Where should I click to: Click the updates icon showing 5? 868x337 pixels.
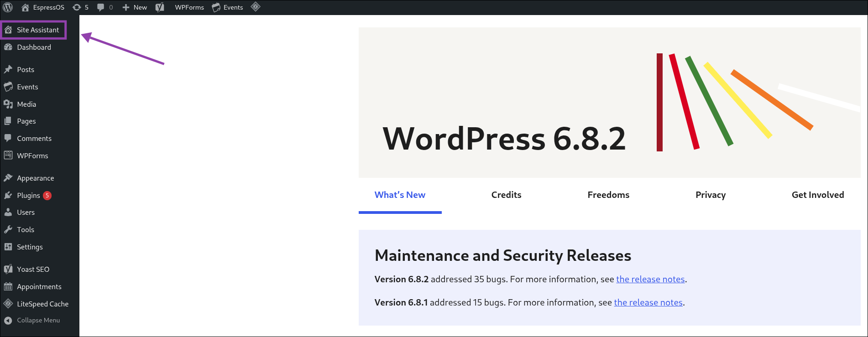77,7
